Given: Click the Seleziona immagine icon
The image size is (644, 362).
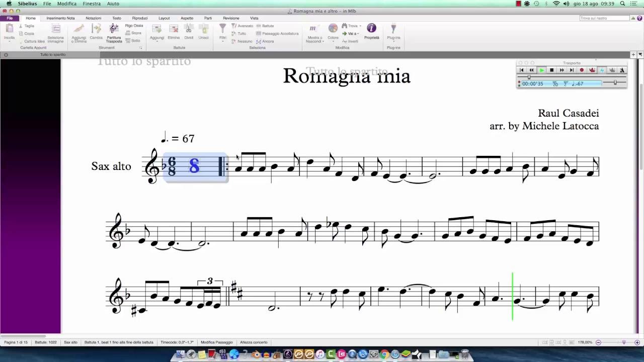Looking at the screenshot, I should click(x=56, y=29).
